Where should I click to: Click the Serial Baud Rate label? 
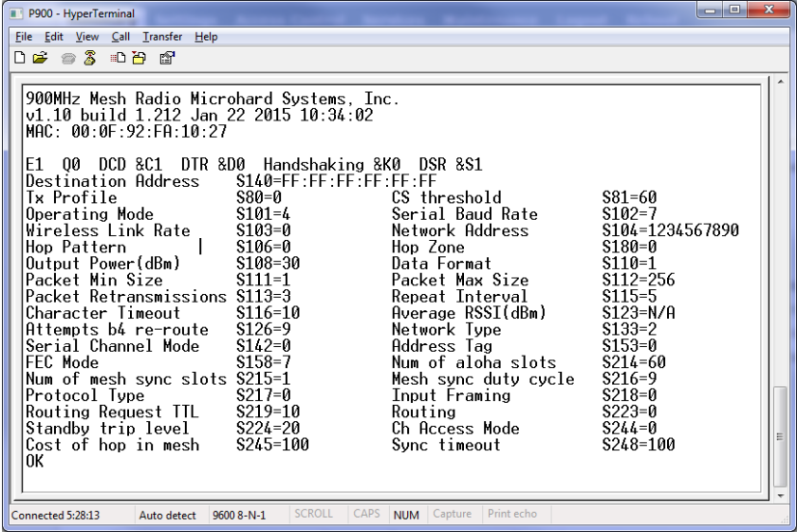point(465,214)
